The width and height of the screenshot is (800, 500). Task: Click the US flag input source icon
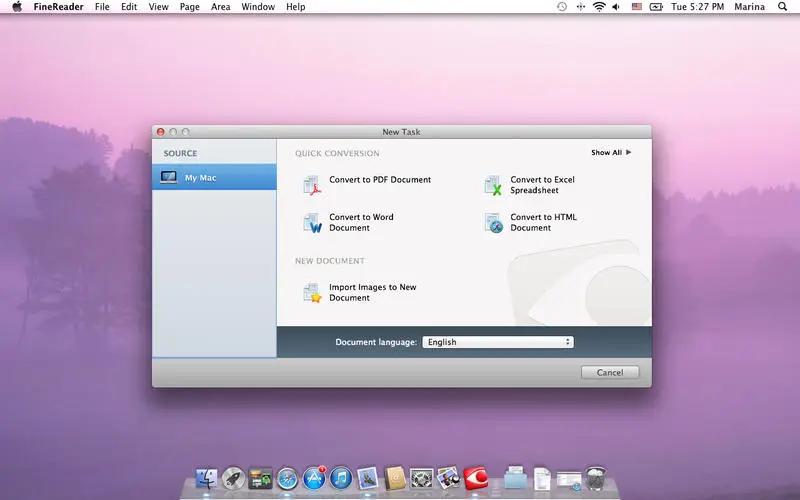point(637,7)
